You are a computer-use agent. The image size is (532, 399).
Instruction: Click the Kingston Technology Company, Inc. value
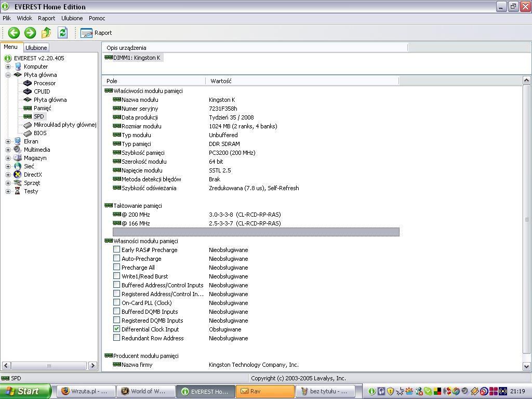pos(254,365)
